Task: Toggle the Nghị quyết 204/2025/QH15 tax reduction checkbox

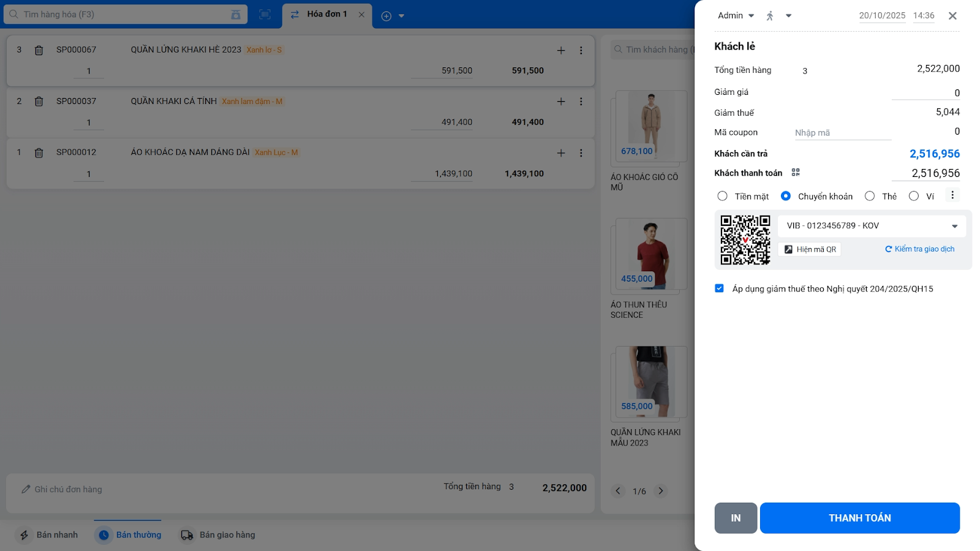Action: pyautogui.click(x=719, y=288)
